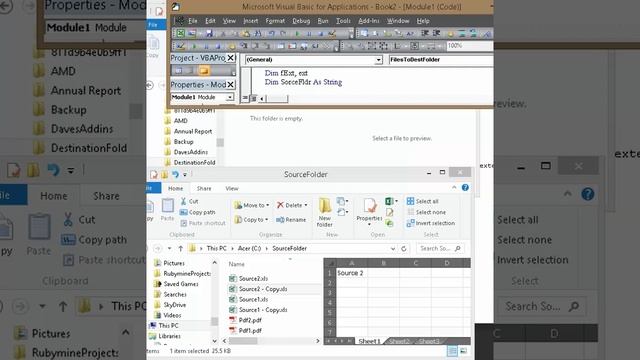Open Find with the binoculars icon
Image resolution: width=640 pixels, height=360 pixels.
[258, 33]
